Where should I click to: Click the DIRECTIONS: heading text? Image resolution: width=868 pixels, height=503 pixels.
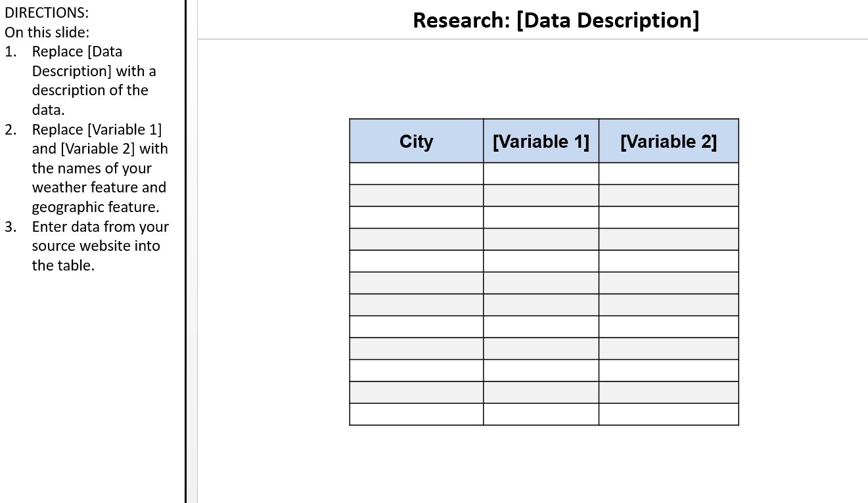[47, 12]
